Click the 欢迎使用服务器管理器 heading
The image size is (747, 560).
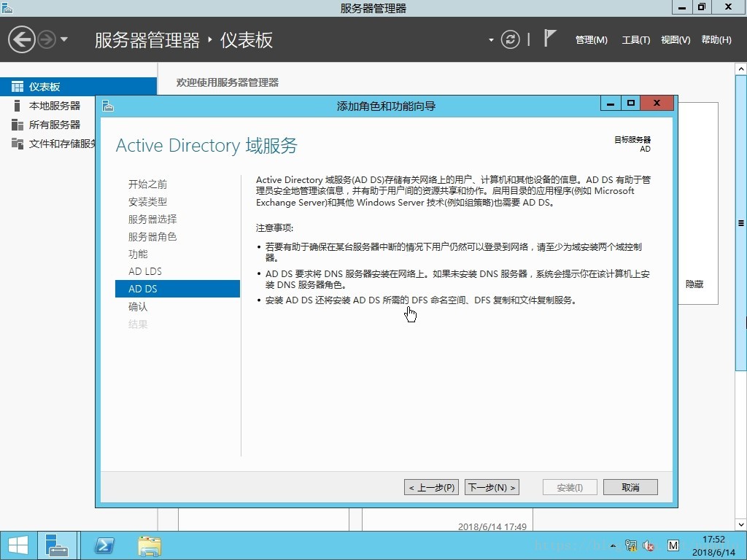228,82
